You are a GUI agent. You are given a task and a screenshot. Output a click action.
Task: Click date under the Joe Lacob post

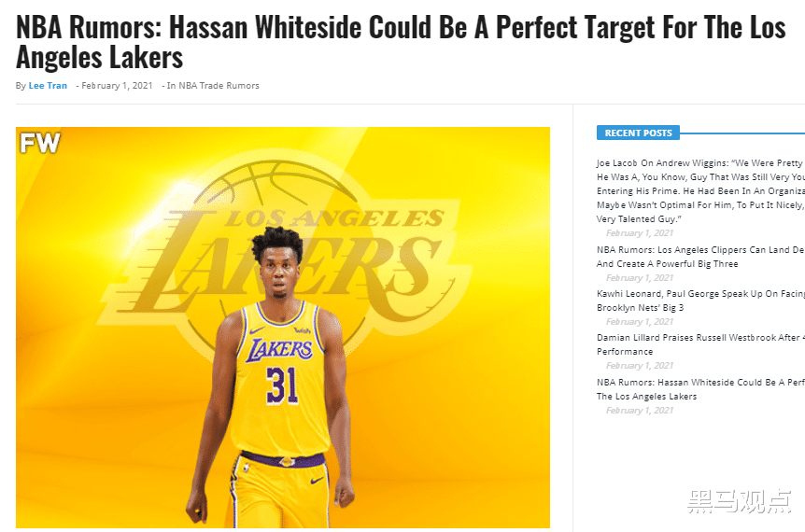(640, 233)
